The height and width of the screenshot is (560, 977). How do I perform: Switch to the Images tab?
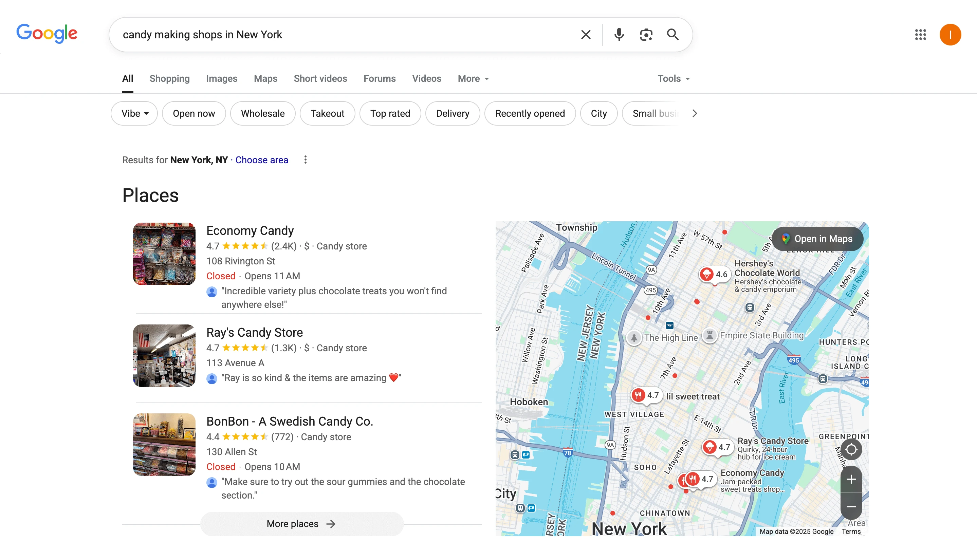[222, 79]
